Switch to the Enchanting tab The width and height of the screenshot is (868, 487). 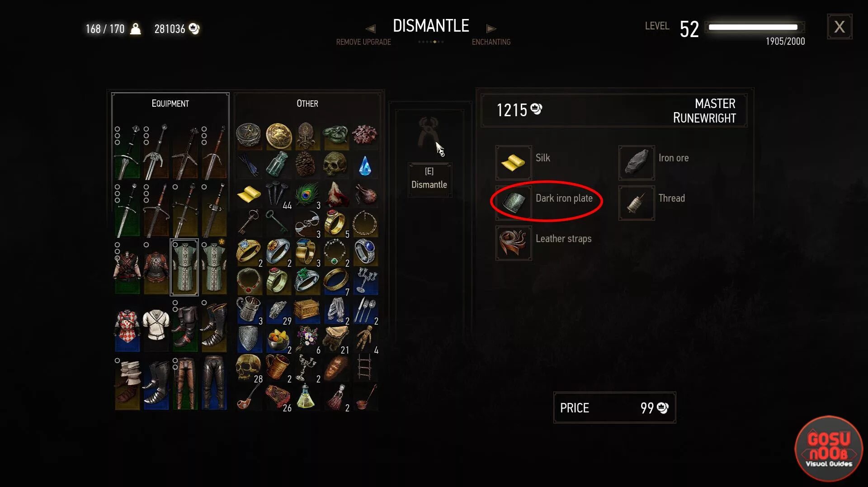[491, 42]
